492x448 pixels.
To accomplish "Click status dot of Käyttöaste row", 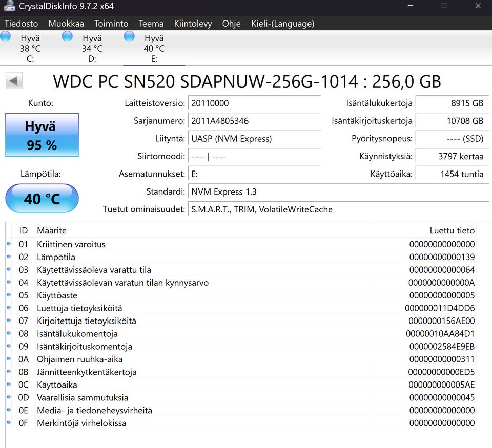I will (9, 295).
